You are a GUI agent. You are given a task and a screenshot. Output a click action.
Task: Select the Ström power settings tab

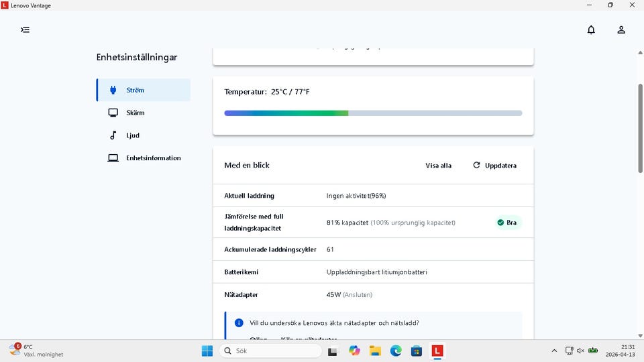pos(143,90)
